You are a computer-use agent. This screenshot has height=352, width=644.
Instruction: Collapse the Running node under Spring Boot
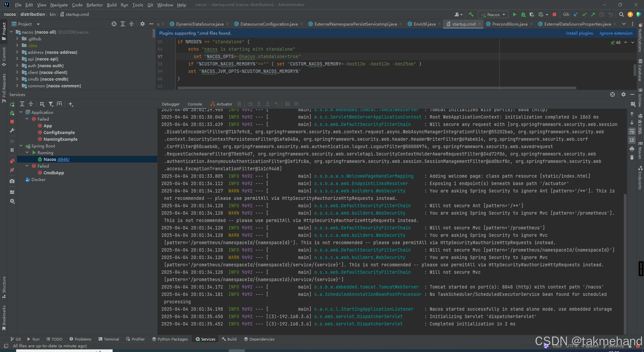point(27,152)
